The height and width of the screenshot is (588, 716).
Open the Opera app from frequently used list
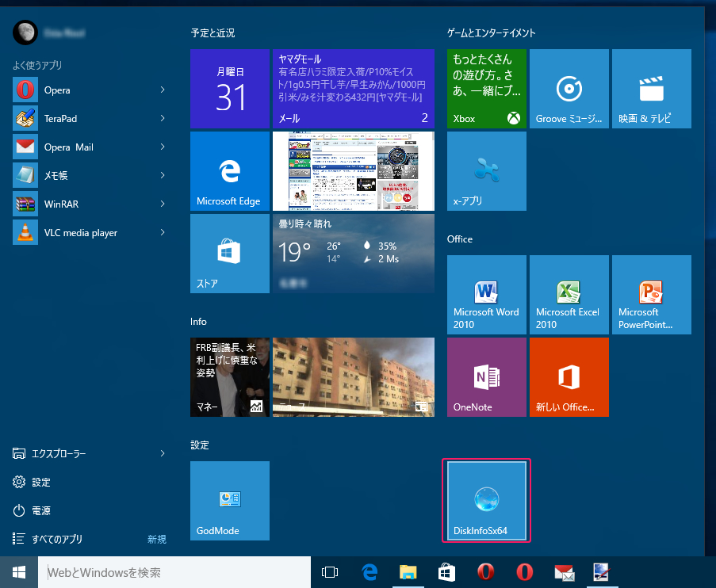(89, 90)
